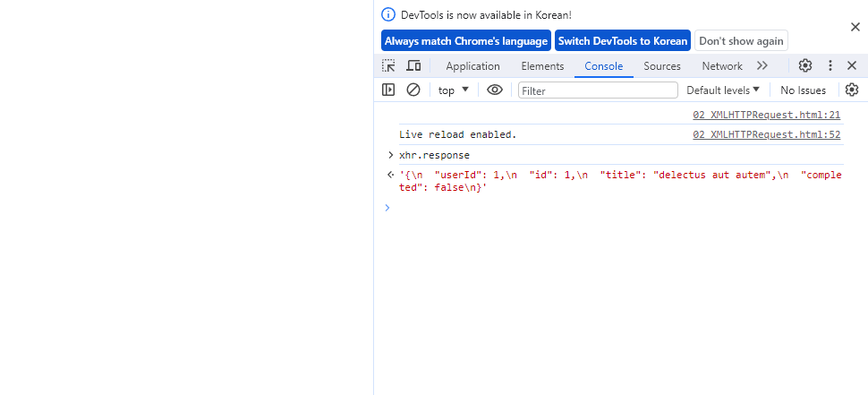The height and width of the screenshot is (395, 868).
Task: Click the No Issues indicator
Action: [x=804, y=90]
